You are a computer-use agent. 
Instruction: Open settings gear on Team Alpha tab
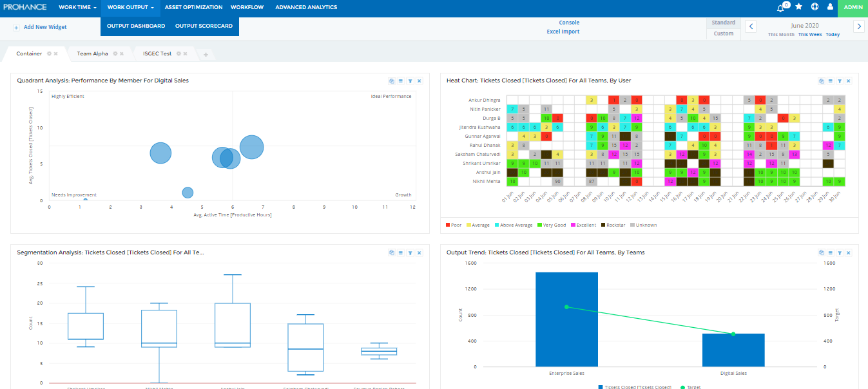click(115, 53)
